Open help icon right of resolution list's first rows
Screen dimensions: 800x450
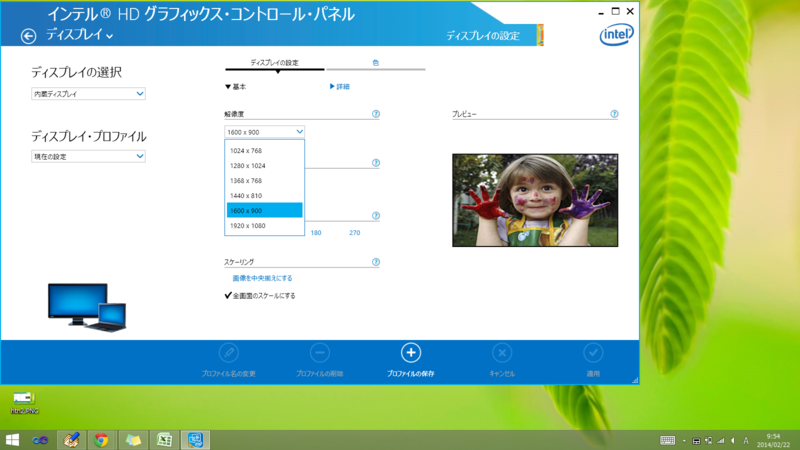(x=376, y=163)
